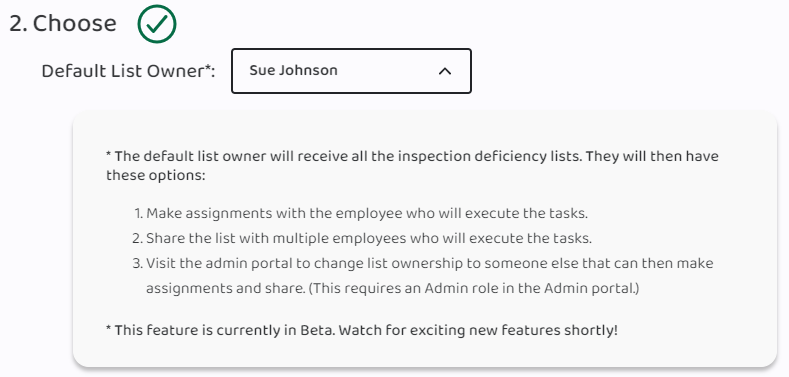The width and height of the screenshot is (789, 377).
Task: Click the 'Visit the admin portal' list item
Action: [x=430, y=276]
